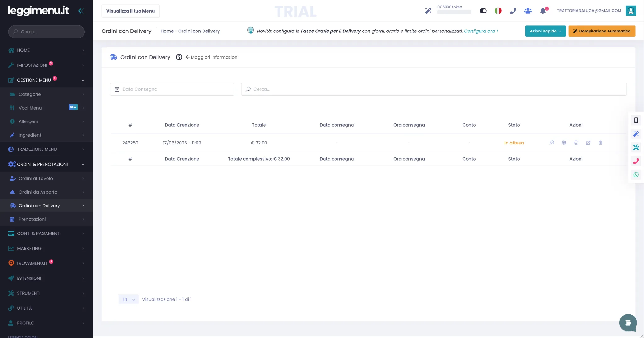Open mobile preview icon on the right panel

point(636,120)
